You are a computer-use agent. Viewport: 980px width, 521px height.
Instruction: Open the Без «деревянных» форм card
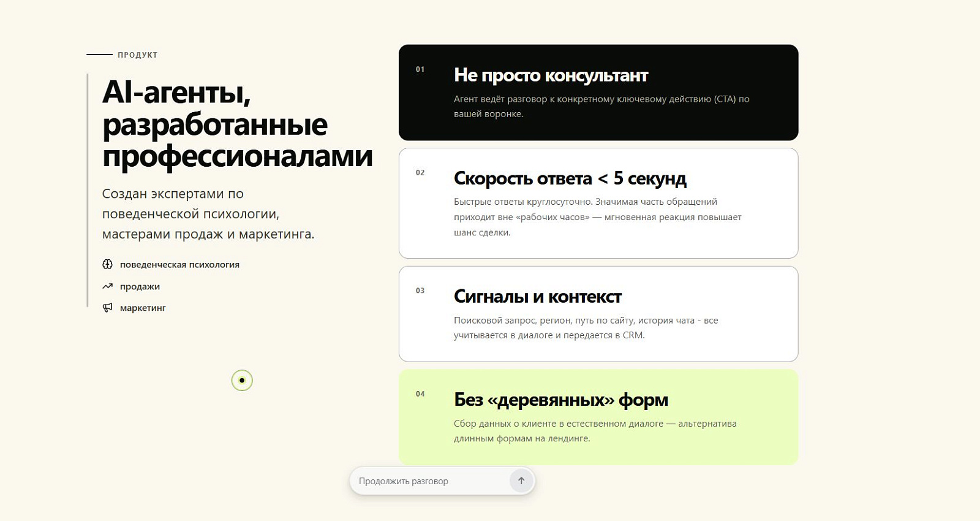pos(598,417)
